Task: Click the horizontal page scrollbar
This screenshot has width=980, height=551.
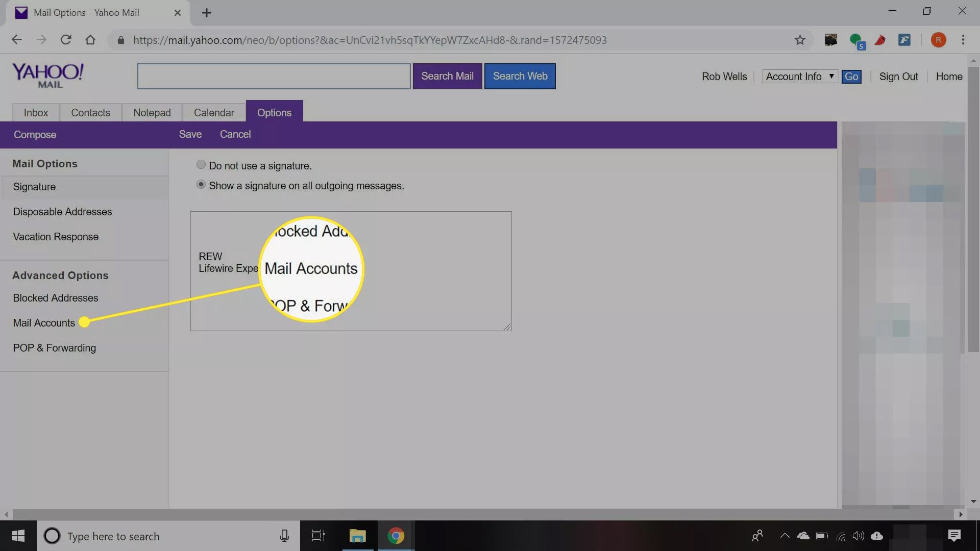Action: (x=482, y=514)
